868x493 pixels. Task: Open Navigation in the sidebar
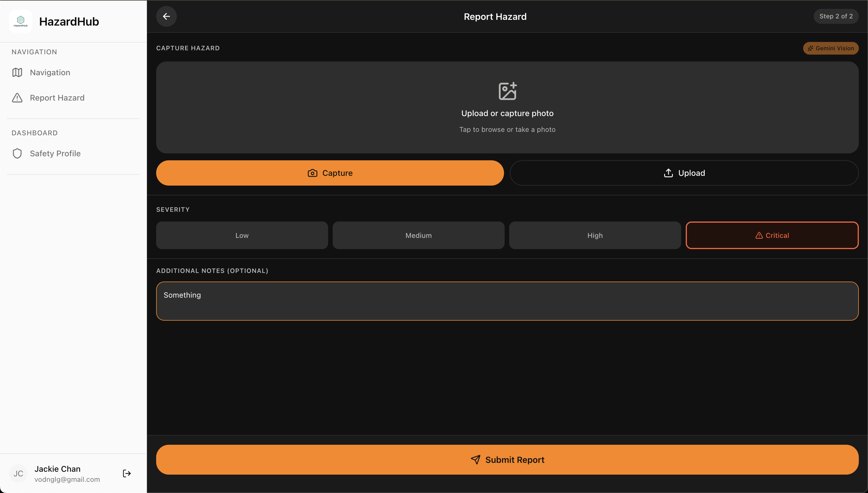click(x=50, y=72)
